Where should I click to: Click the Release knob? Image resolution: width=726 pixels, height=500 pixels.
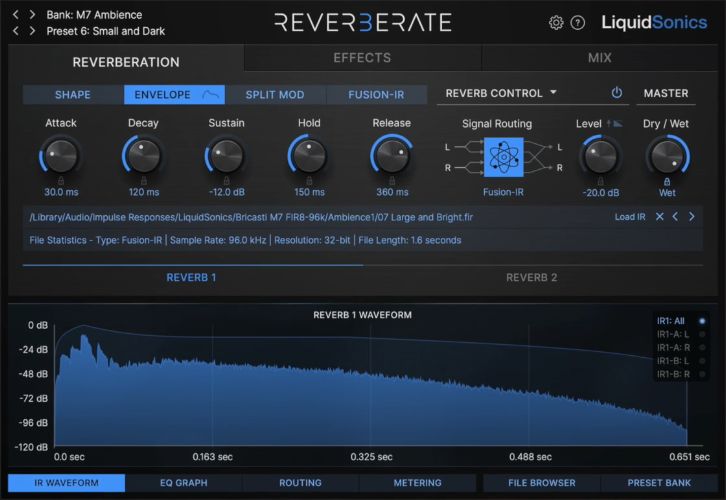tap(392, 156)
